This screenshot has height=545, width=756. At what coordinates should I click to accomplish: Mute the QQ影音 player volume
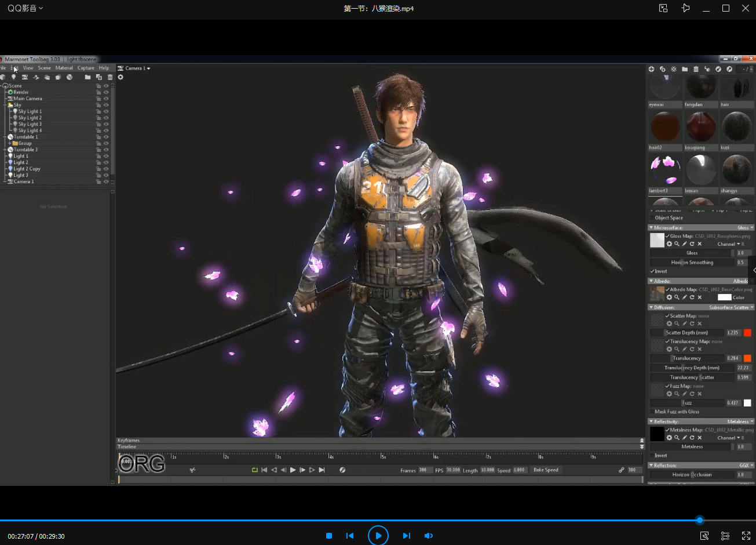[429, 536]
